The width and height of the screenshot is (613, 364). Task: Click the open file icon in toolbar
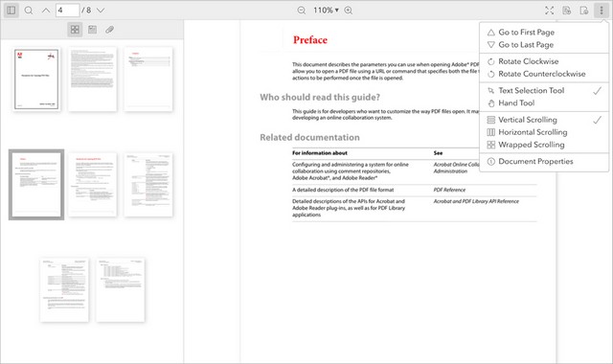(x=567, y=11)
